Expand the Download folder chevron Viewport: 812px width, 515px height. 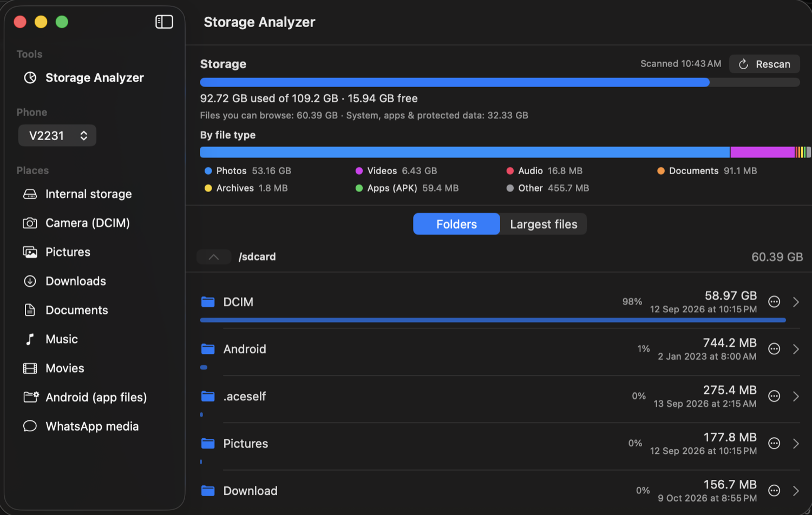click(x=796, y=491)
